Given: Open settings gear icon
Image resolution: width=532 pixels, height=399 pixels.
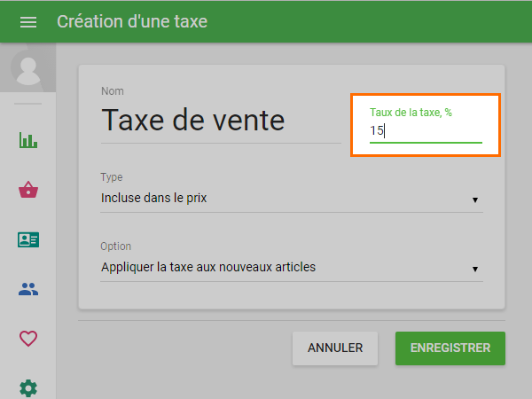Looking at the screenshot, I should [x=28, y=388].
